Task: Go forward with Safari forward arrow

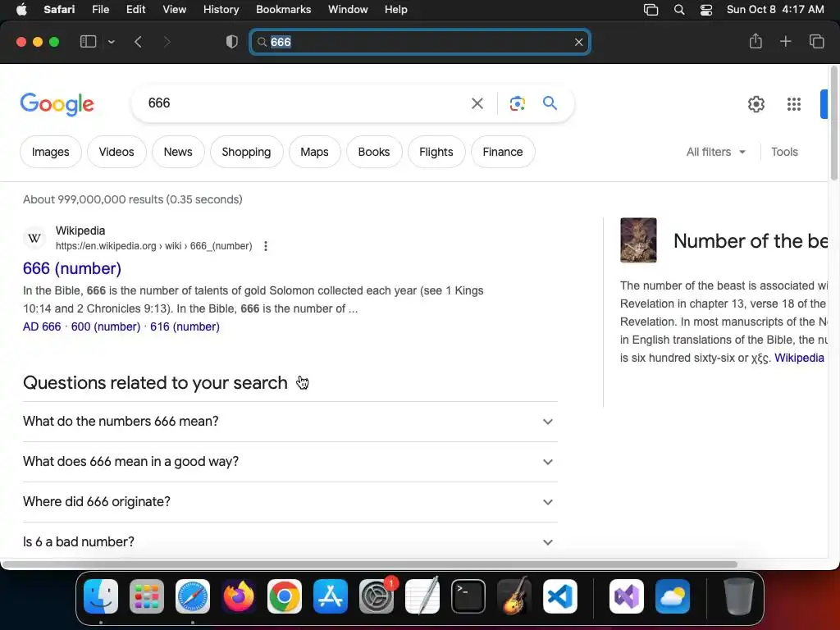Action: point(167,42)
